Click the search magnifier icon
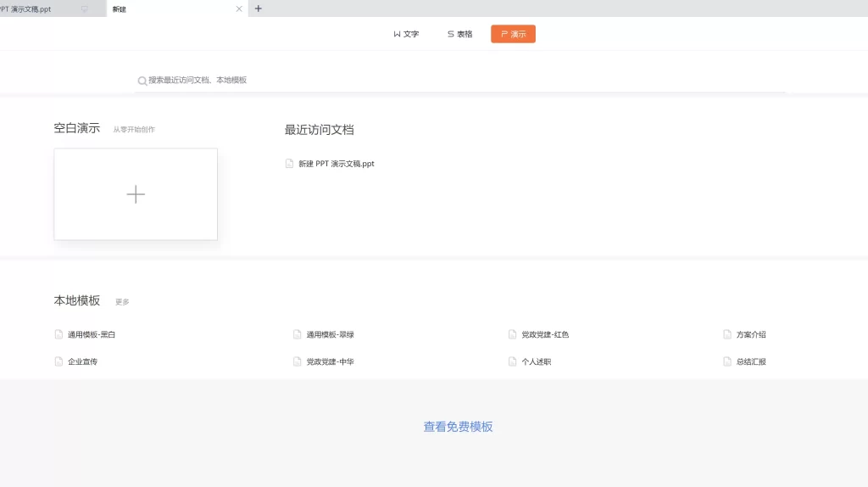Image resolution: width=868 pixels, height=487 pixels. pyautogui.click(x=142, y=81)
